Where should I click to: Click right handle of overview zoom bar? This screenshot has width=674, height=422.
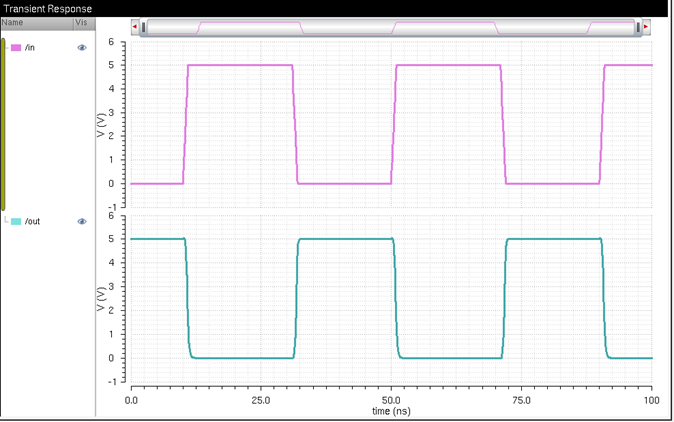[638, 27]
